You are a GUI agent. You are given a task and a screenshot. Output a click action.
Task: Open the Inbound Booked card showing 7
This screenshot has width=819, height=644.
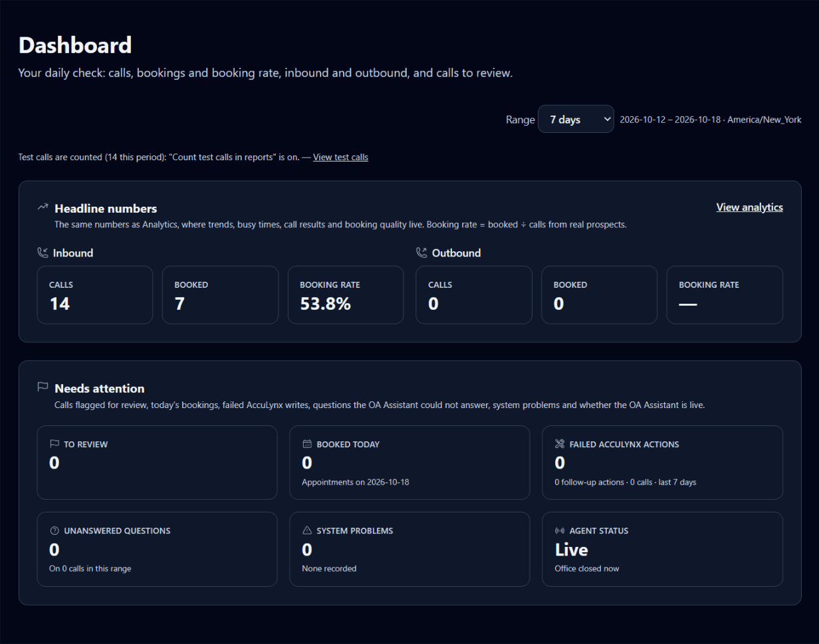[220, 295]
